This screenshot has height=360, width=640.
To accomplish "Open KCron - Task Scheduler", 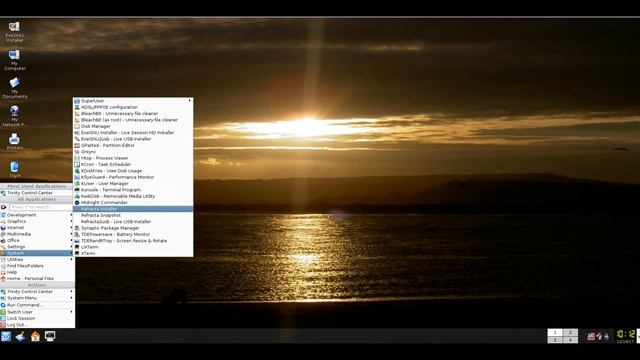I will tap(133, 164).
